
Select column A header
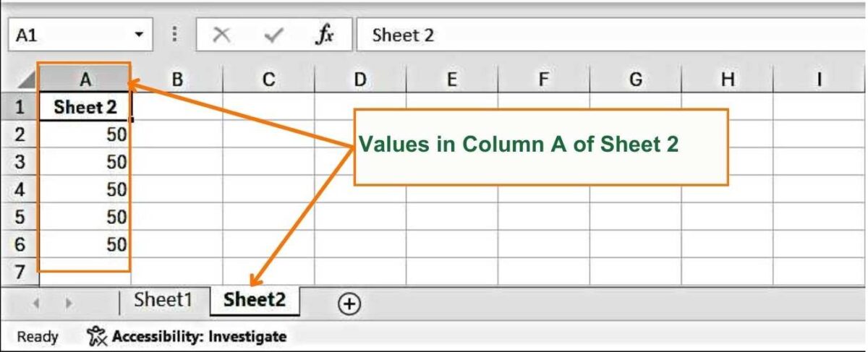(x=85, y=79)
